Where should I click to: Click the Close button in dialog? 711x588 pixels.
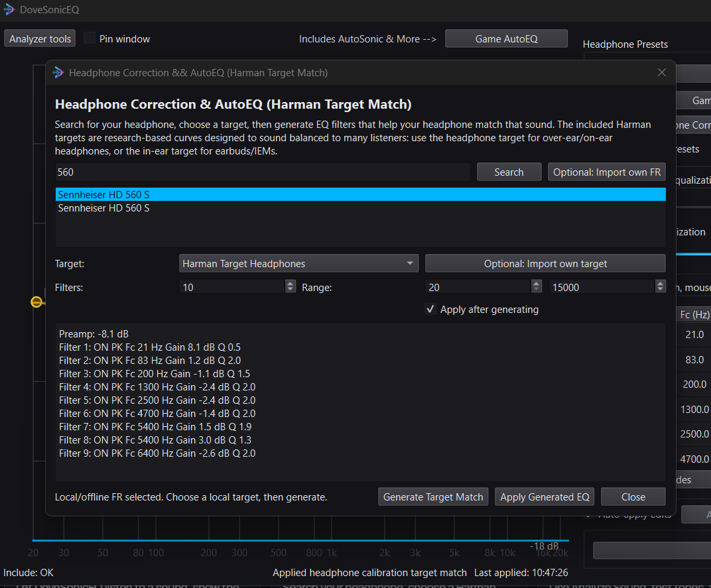pos(633,497)
